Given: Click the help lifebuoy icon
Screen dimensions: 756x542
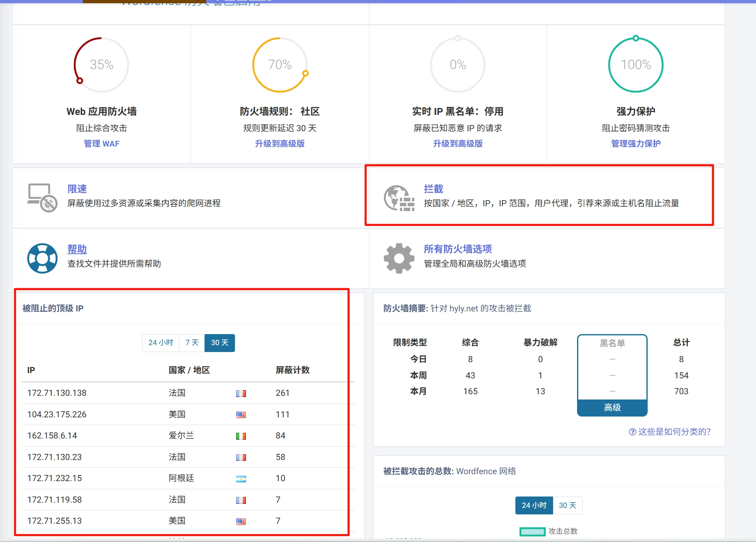Looking at the screenshot, I should 42,258.
